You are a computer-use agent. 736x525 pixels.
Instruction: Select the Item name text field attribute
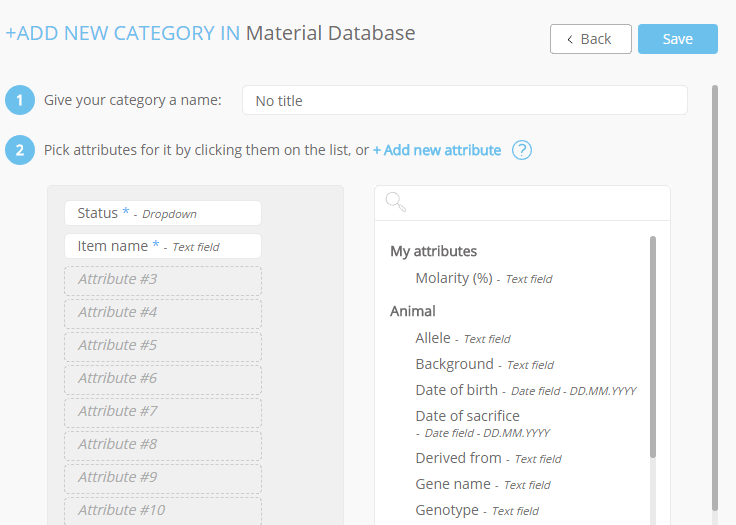163,246
